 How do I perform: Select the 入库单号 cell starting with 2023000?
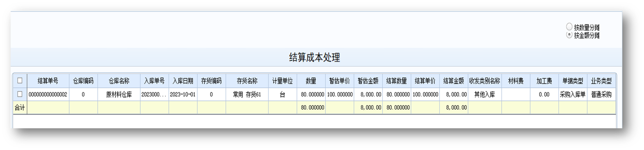(154, 95)
